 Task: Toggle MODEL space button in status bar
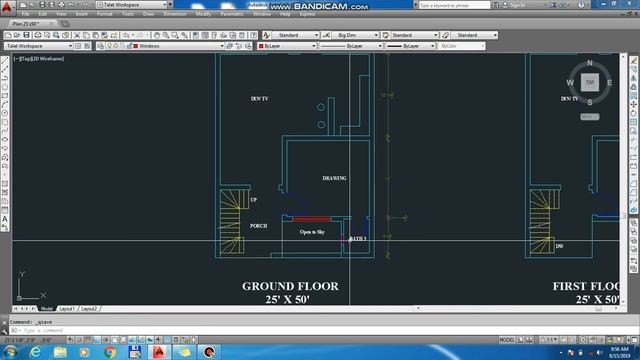[507, 340]
